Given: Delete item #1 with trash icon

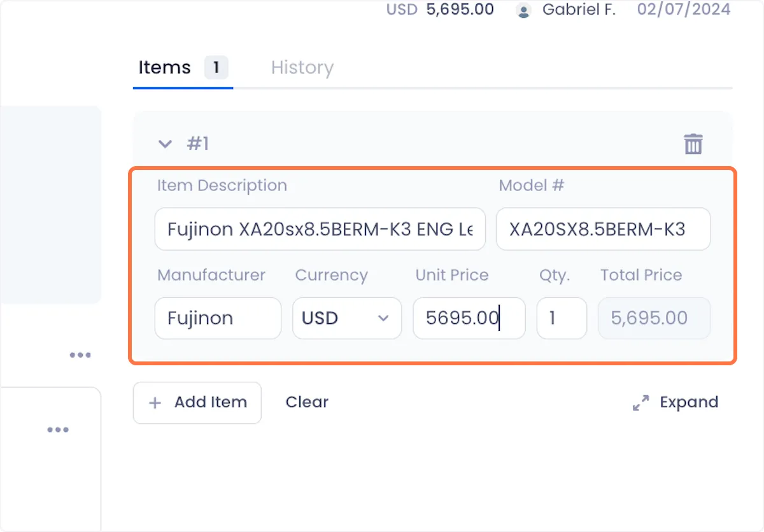Looking at the screenshot, I should [x=693, y=144].
